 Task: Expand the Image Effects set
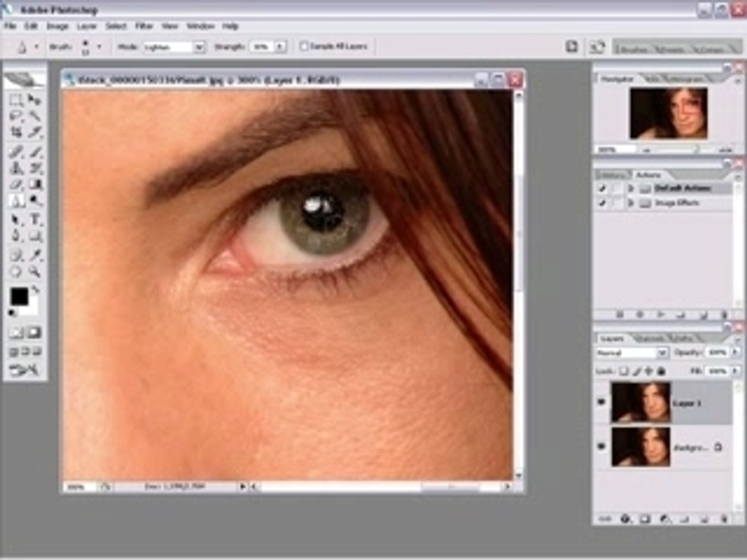point(631,203)
